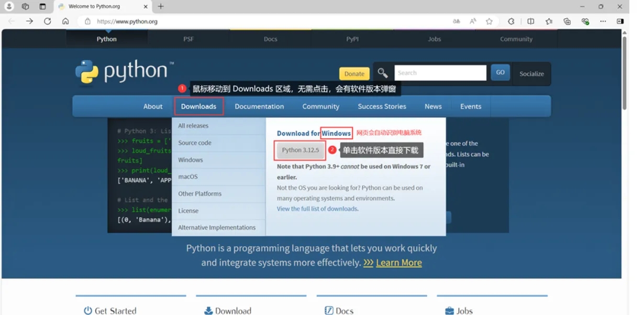
Task: Open the Favorites list icon
Action: pyautogui.click(x=549, y=21)
